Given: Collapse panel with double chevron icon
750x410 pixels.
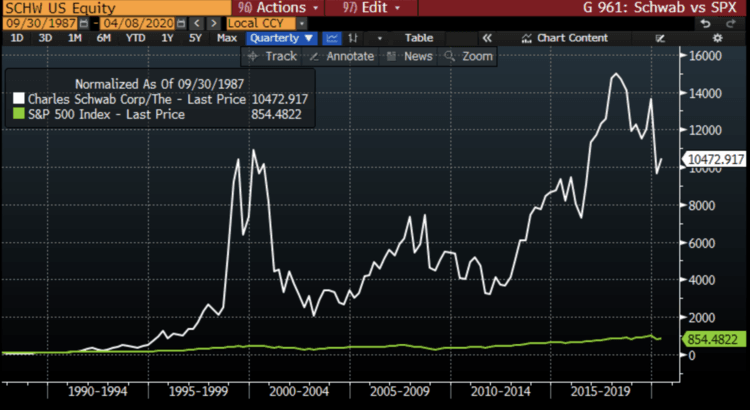Looking at the screenshot, I should click(487, 38).
